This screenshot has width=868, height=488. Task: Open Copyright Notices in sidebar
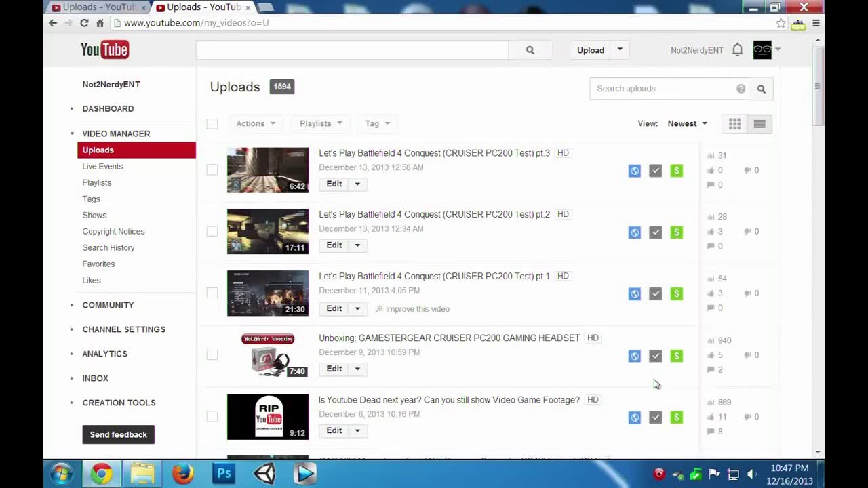(113, 232)
